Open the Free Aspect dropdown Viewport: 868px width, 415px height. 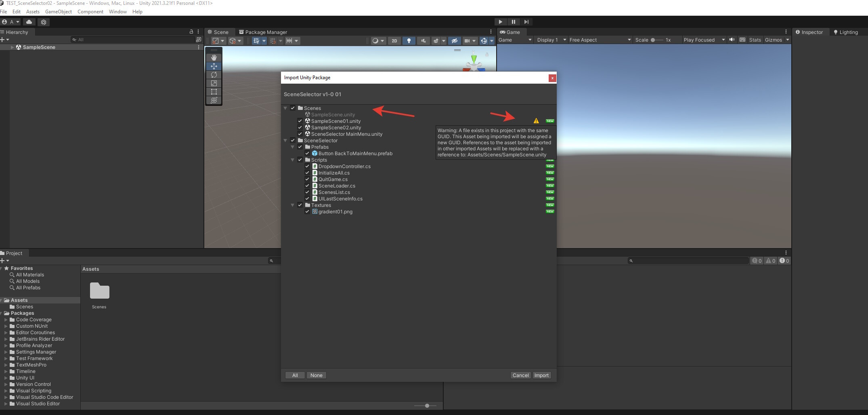600,40
